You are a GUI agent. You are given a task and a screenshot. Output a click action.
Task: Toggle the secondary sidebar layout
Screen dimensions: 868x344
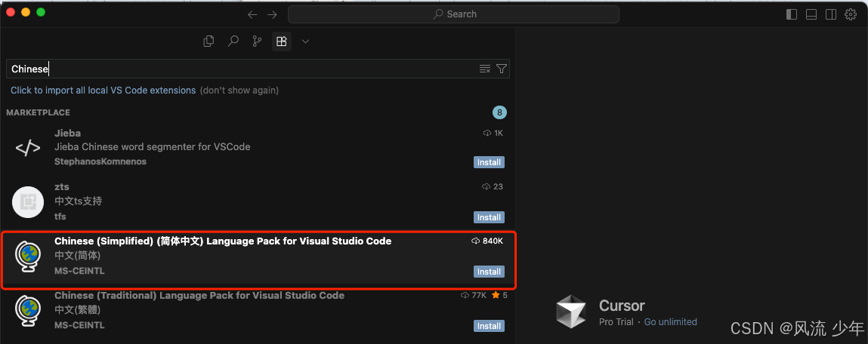[830, 14]
